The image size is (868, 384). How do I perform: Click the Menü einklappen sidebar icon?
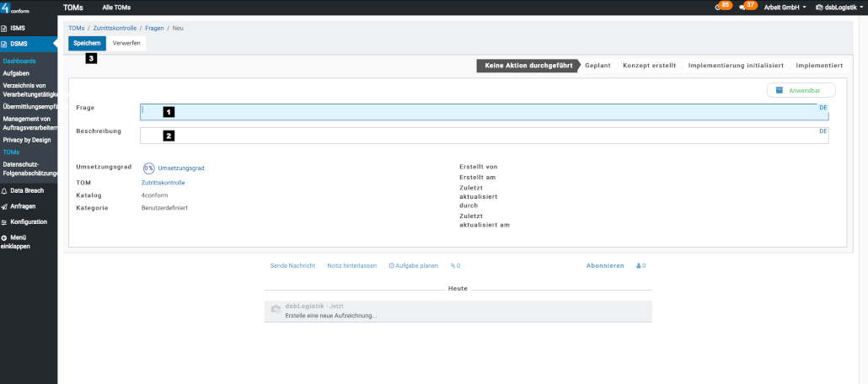(4, 237)
